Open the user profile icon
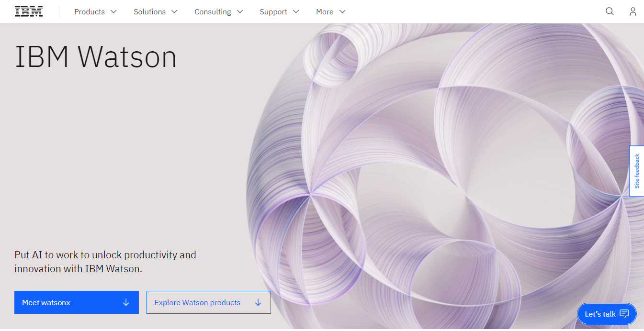The height and width of the screenshot is (331, 644). click(x=633, y=11)
